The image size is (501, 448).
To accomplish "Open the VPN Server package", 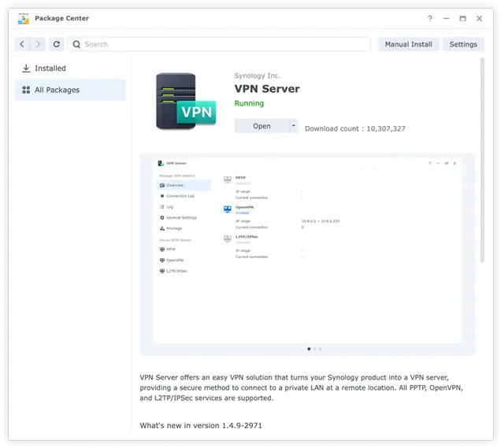I will tap(262, 126).
